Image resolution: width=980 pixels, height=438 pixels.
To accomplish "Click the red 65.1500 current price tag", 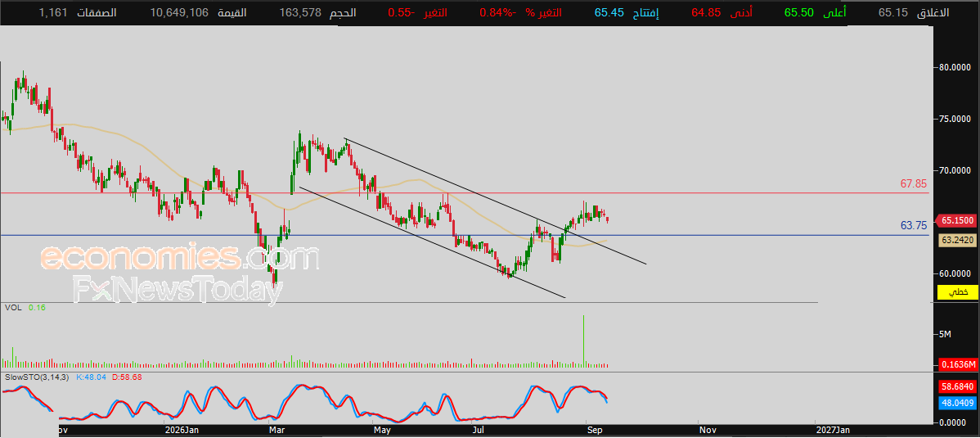I will pyautogui.click(x=956, y=220).
